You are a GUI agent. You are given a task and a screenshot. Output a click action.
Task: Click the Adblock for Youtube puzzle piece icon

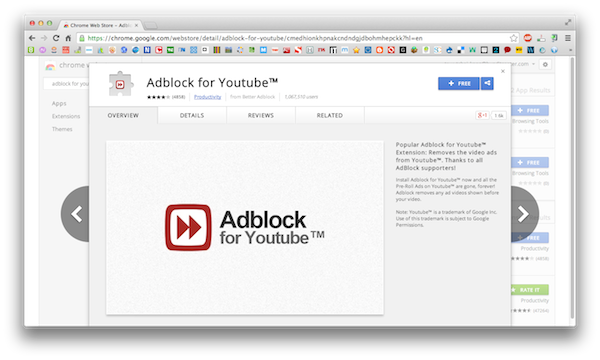[x=121, y=84]
